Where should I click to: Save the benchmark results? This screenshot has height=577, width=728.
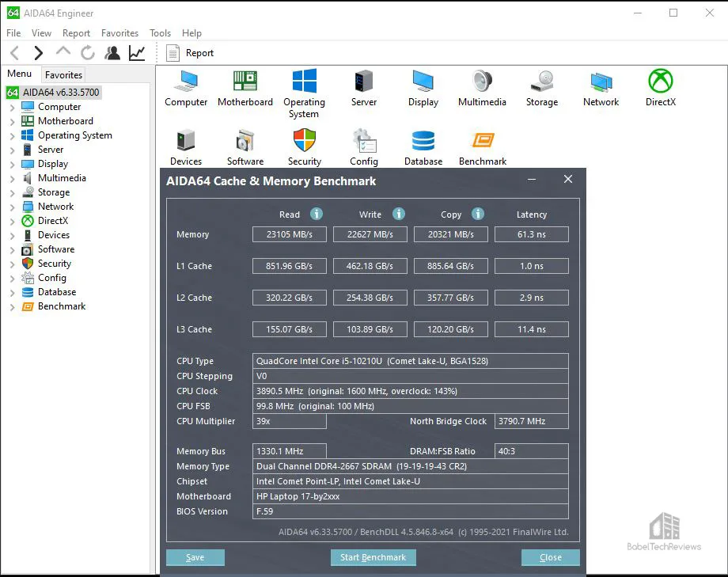coord(195,557)
